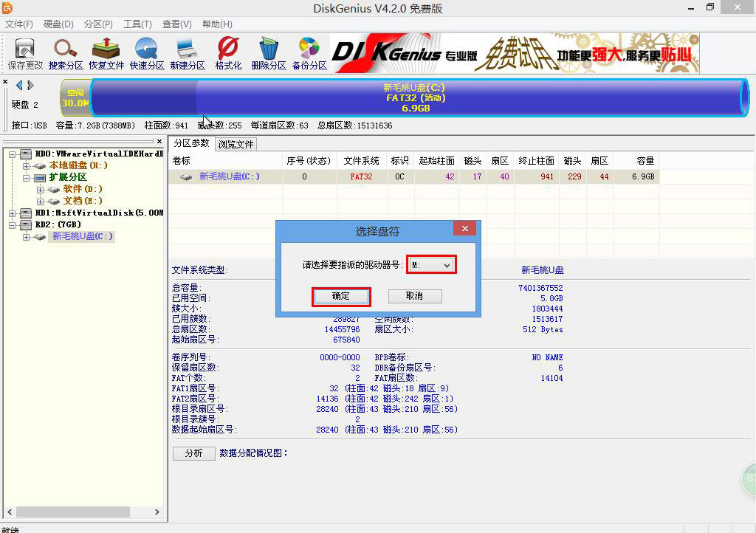This screenshot has height=533, width=756.
Task: Select the 扩展分区 entry in tree
Action: [x=68, y=177]
